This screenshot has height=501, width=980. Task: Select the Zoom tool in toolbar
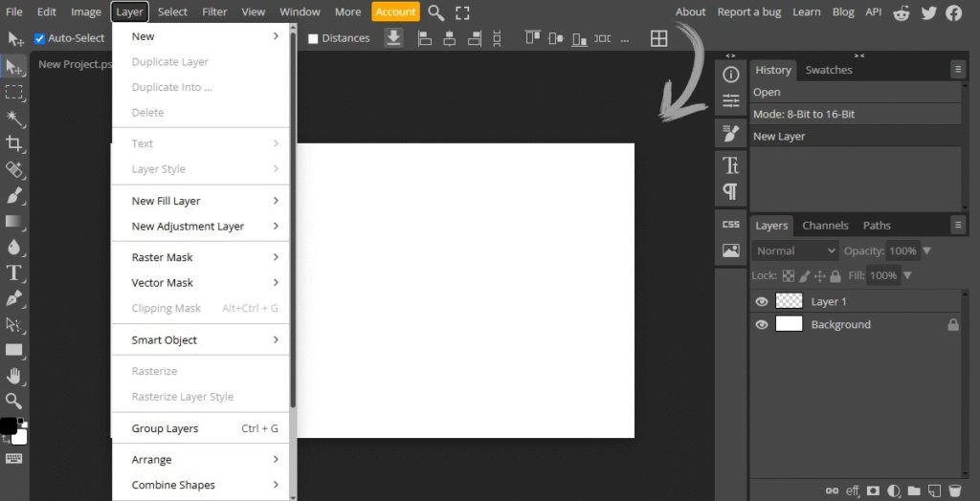14,401
